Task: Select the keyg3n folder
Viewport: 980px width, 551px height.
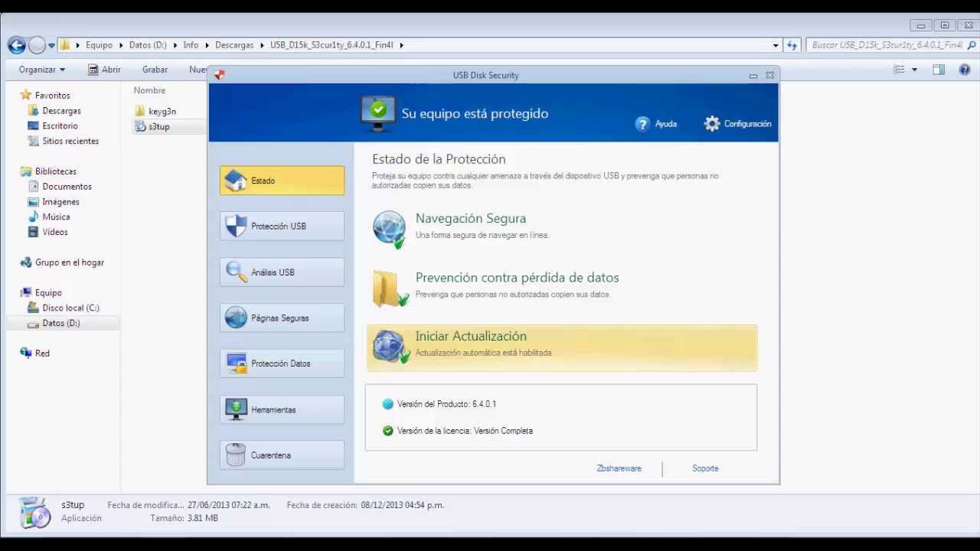Action: pyautogui.click(x=162, y=112)
